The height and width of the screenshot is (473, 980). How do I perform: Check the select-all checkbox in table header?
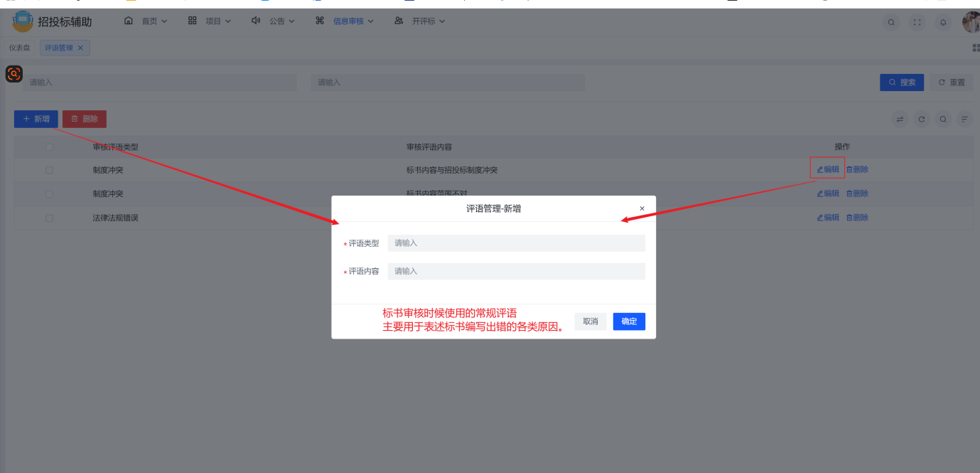point(48,146)
